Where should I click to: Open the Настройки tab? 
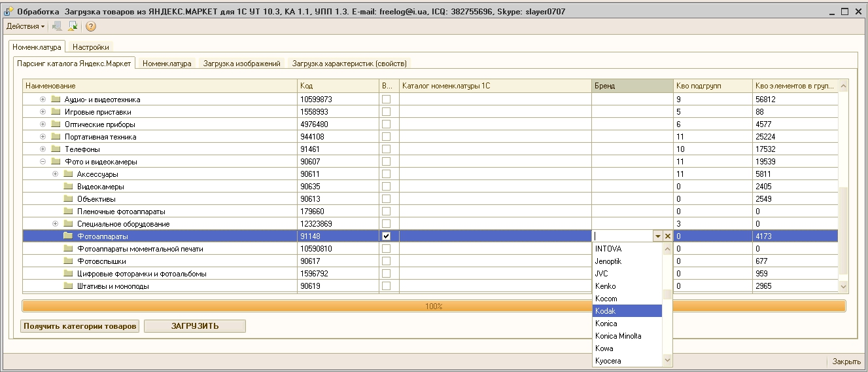tap(91, 47)
